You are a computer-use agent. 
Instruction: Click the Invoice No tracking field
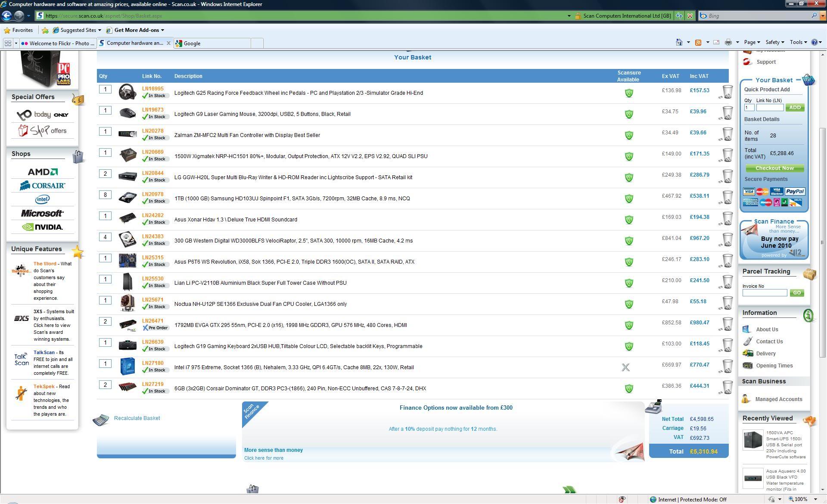click(765, 293)
